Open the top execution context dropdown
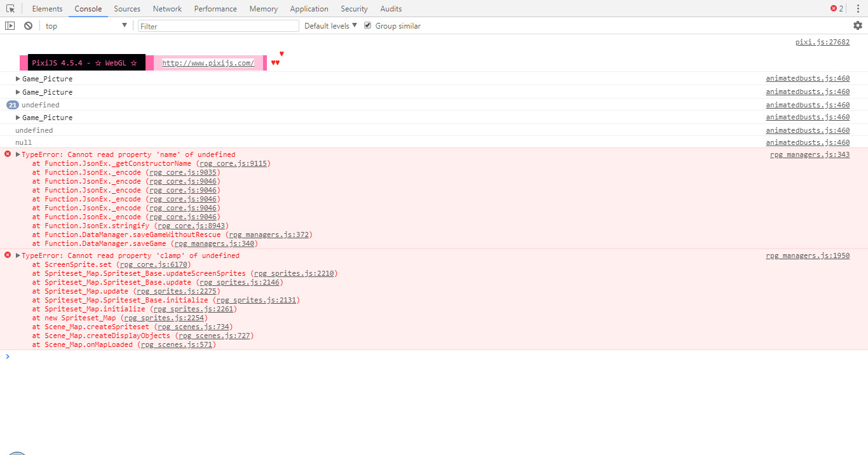 click(x=86, y=26)
